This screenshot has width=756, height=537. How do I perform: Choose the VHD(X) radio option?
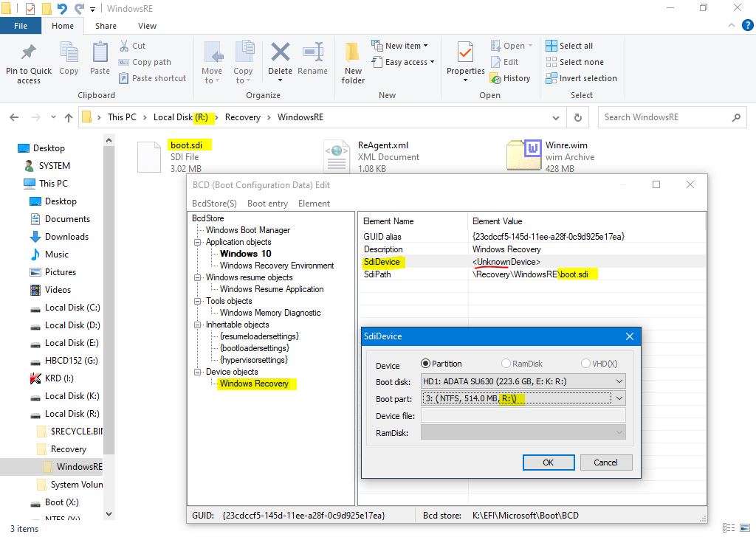[585, 364]
